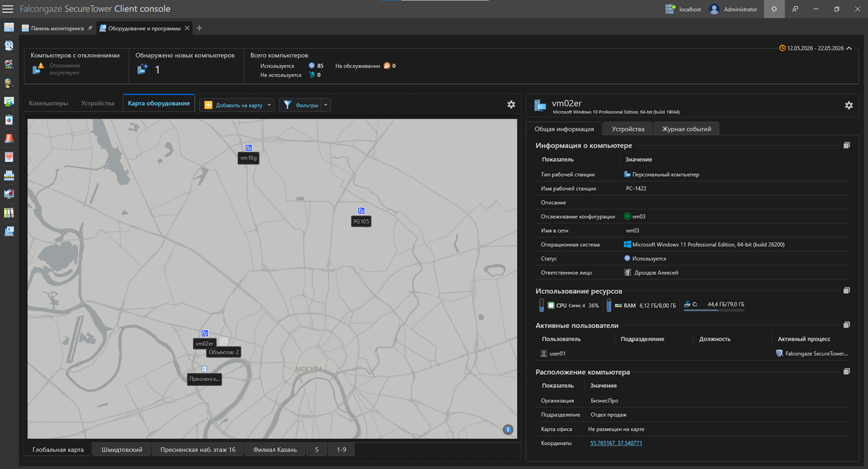The height and width of the screenshot is (469, 868).
Task: Collapse the Информация о компьютере section
Action: tap(847, 145)
